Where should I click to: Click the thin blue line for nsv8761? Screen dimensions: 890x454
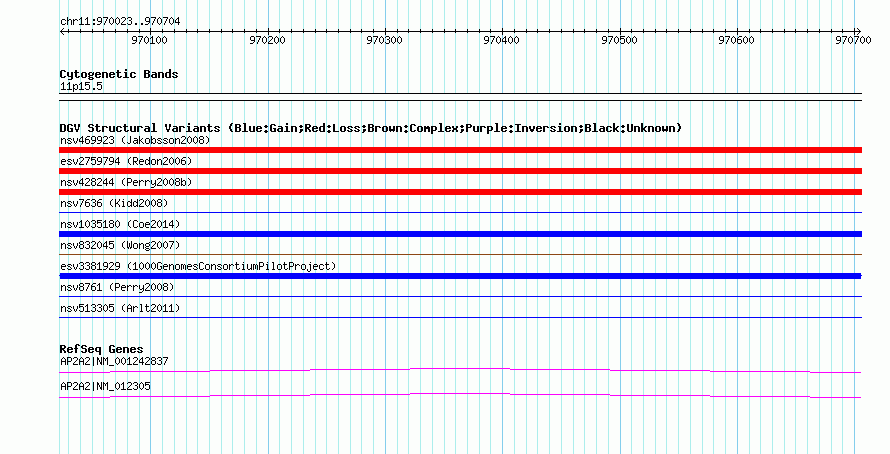(460, 297)
